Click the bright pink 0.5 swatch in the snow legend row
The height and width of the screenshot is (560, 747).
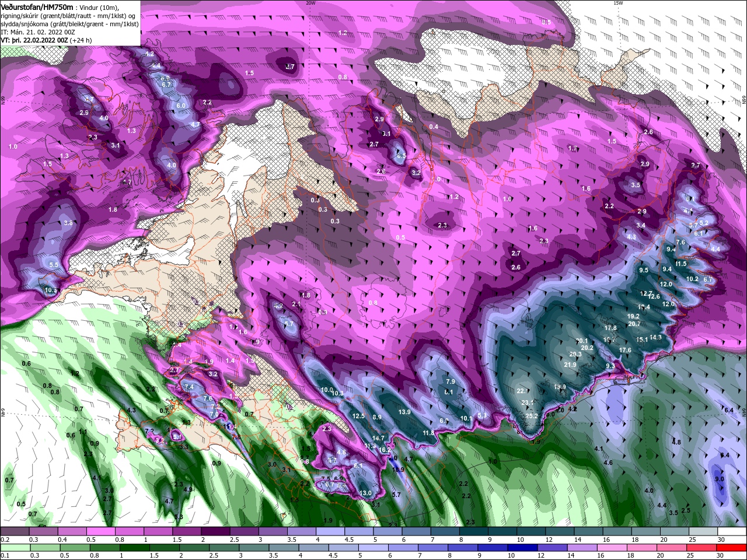(100, 531)
